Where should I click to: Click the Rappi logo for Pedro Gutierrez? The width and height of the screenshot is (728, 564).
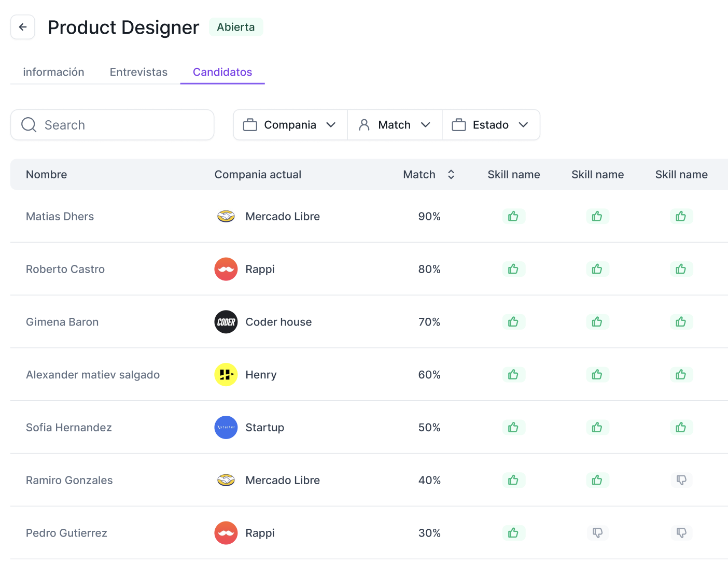pyautogui.click(x=226, y=533)
